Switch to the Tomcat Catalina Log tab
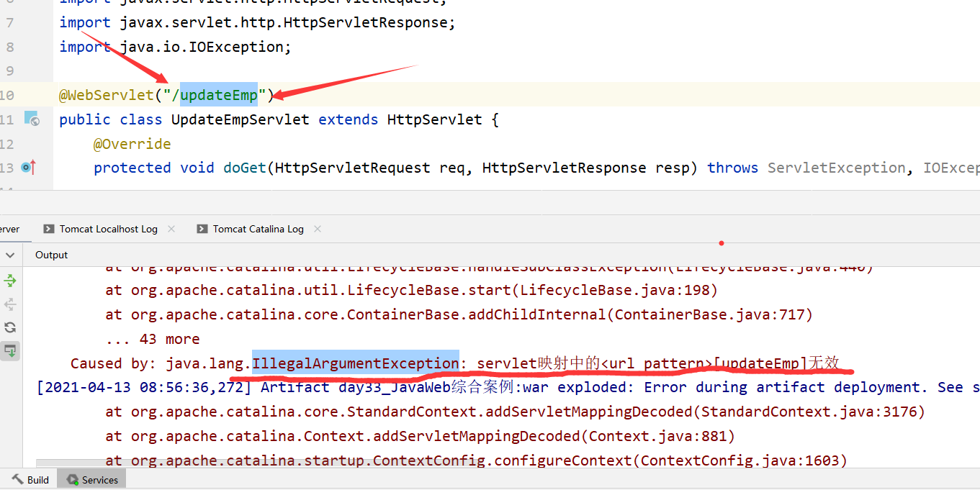980x490 pixels. (x=257, y=229)
